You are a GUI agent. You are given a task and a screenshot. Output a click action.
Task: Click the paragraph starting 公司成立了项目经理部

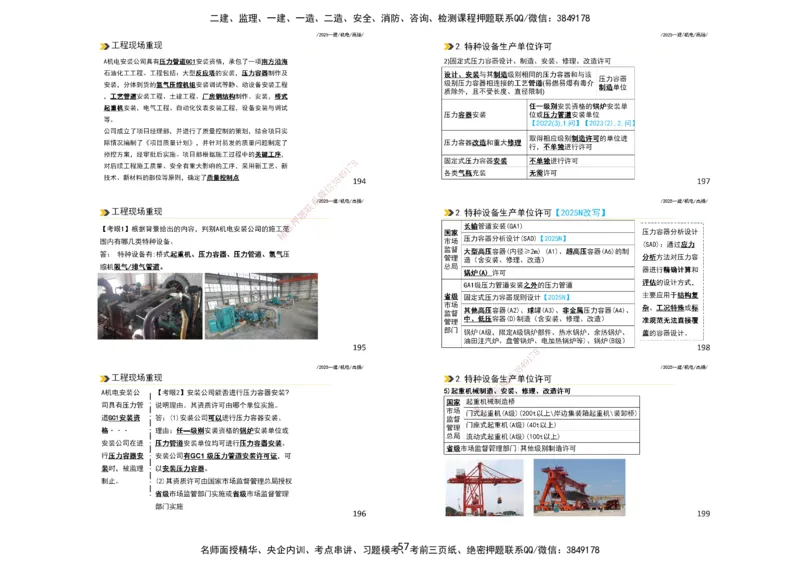coord(196,154)
